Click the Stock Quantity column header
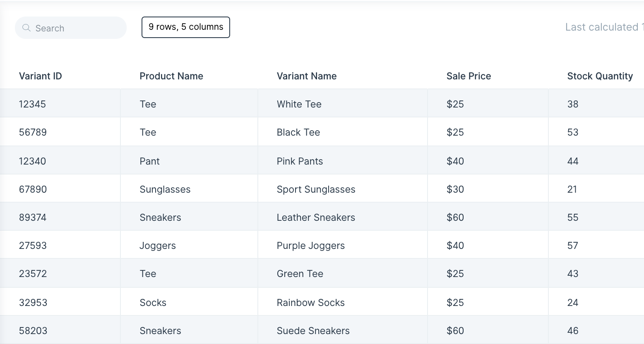The image size is (644, 344). pyautogui.click(x=600, y=76)
